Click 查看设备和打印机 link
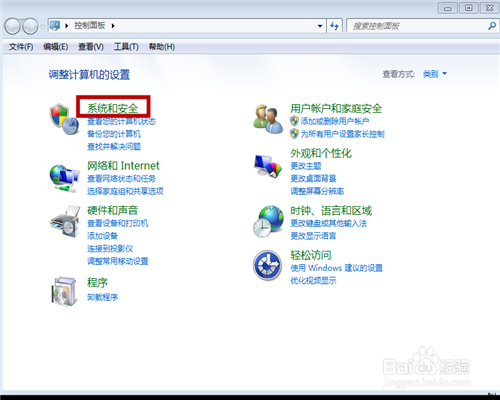Screen dimensions: 500x400 click(x=118, y=223)
